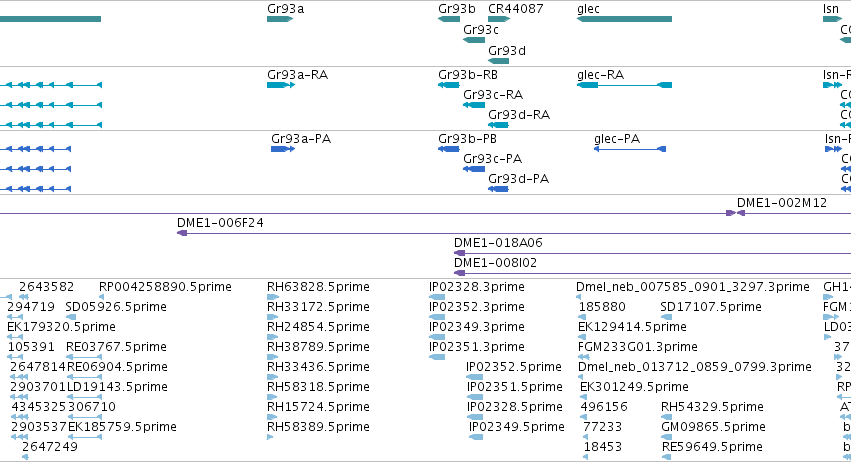Open the glec-PA label link

pos(617,139)
